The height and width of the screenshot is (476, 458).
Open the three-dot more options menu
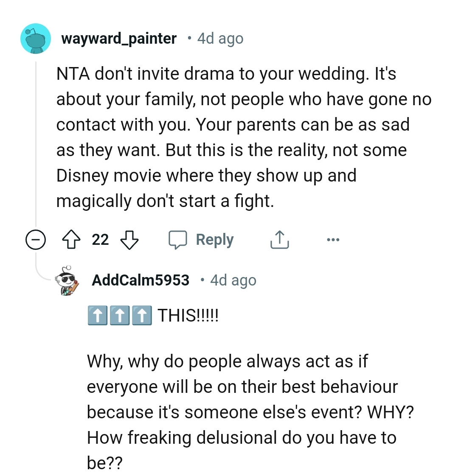tap(333, 240)
